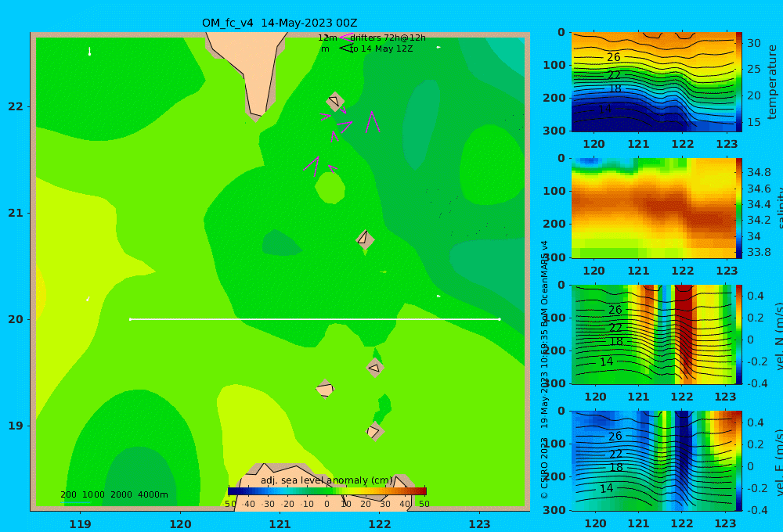This screenshot has width=783, height=532.
Task: Click the magenta drifter arrow in the legend
Action: [x=345, y=37]
